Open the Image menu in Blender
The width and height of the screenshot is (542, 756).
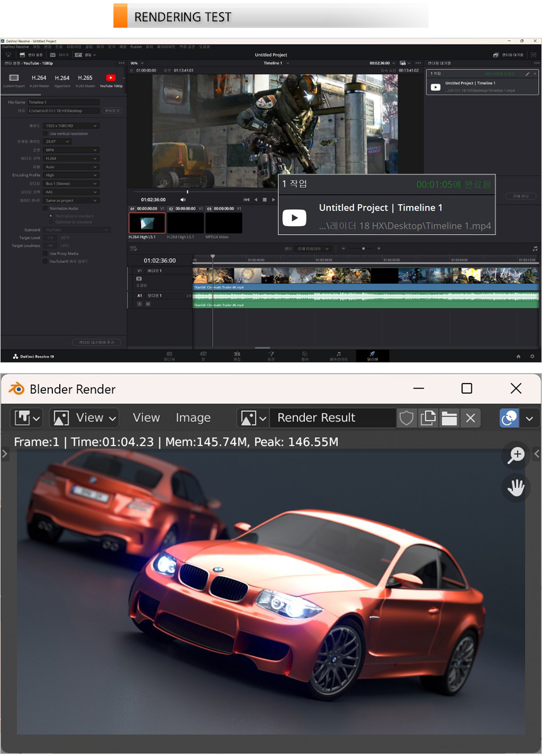(193, 418)
